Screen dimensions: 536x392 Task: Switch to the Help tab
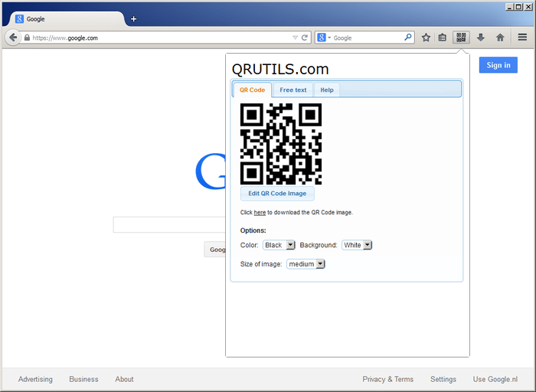(x=327, y=90)
